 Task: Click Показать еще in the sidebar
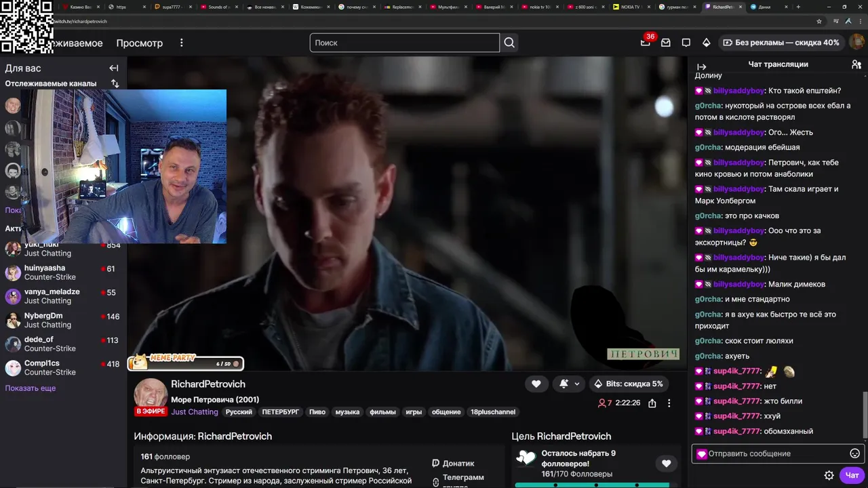(x=31, y=388)
